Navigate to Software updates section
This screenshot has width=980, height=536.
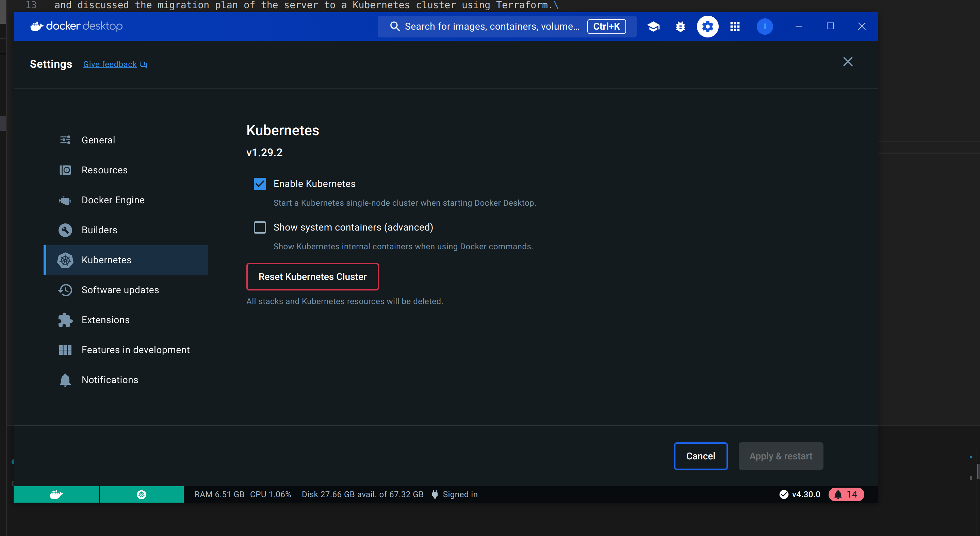click(120, 289)
